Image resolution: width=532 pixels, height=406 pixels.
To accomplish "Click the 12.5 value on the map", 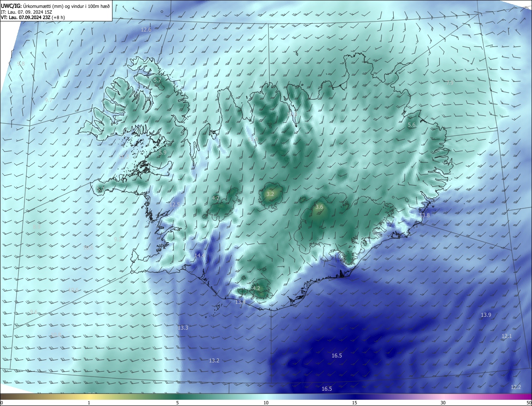I will coord(175,205).
